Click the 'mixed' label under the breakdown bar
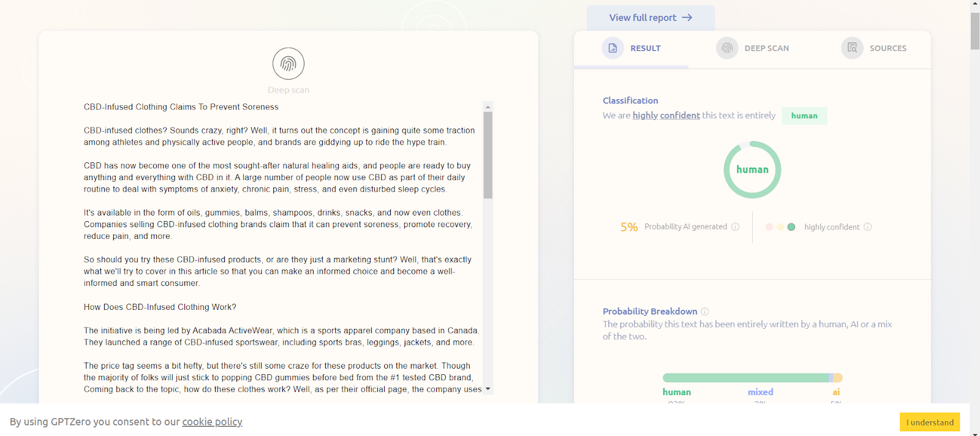Image resolution: width=980 pixels, height=436 pixels. 760,392
